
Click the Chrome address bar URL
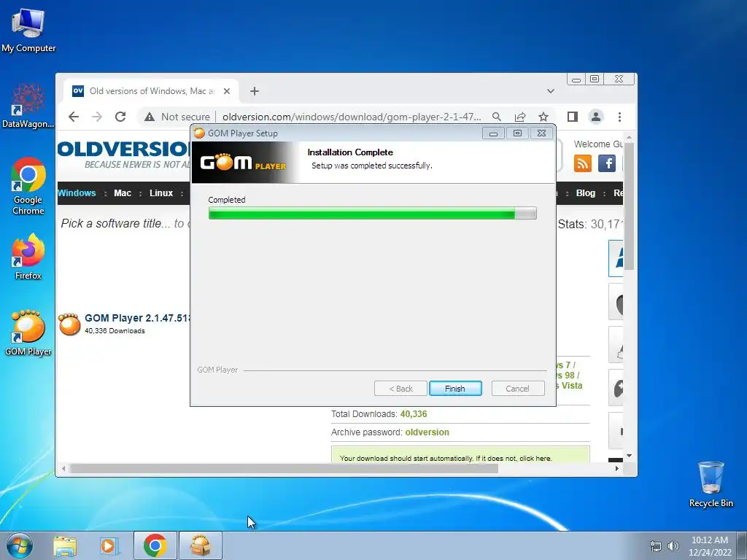pyautogui.click(x=352, y=117)
